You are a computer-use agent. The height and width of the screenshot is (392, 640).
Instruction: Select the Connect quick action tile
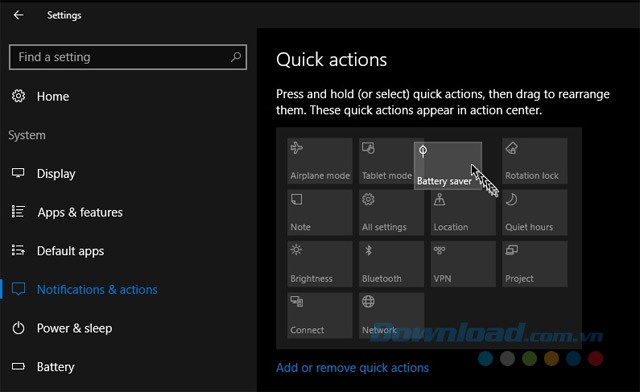click(x=320, y=315)
